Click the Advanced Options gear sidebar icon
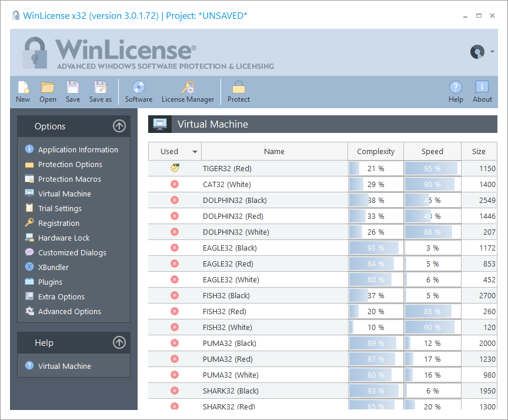This screenshot has width=508, height=420. [x=29, y=311]
